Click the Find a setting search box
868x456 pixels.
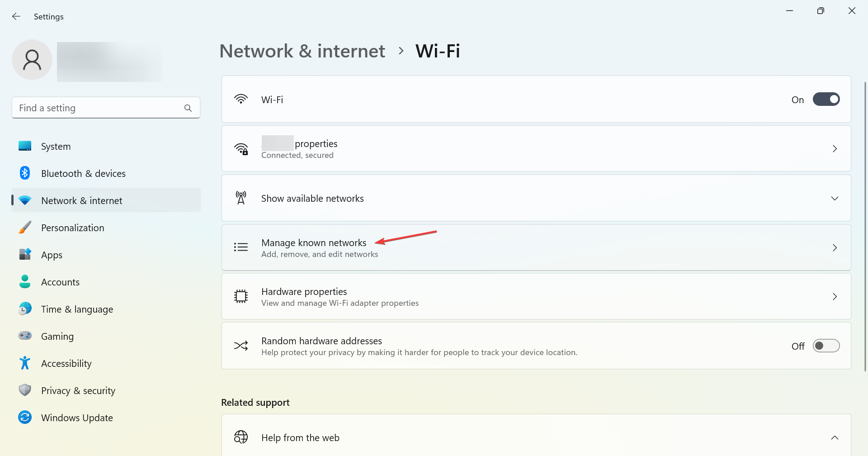click(x=99, y=108)
